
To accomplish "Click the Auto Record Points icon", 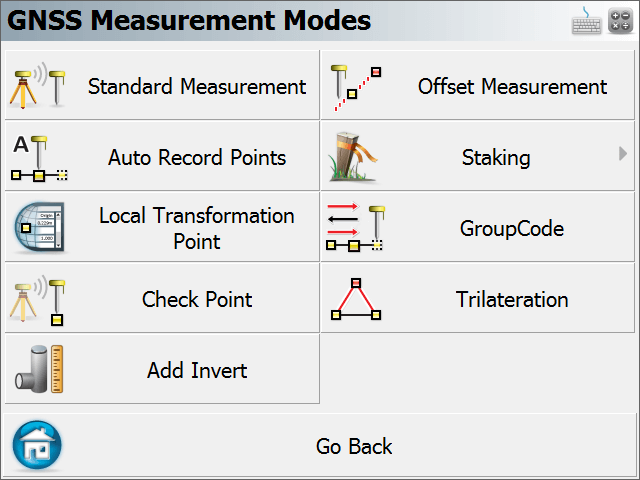I will (x=39, y=158).
